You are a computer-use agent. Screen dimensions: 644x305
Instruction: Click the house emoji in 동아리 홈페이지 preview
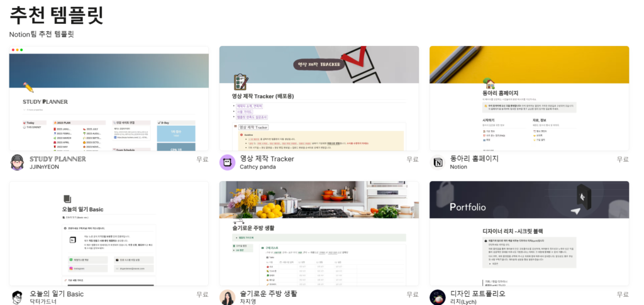(488, 83)
